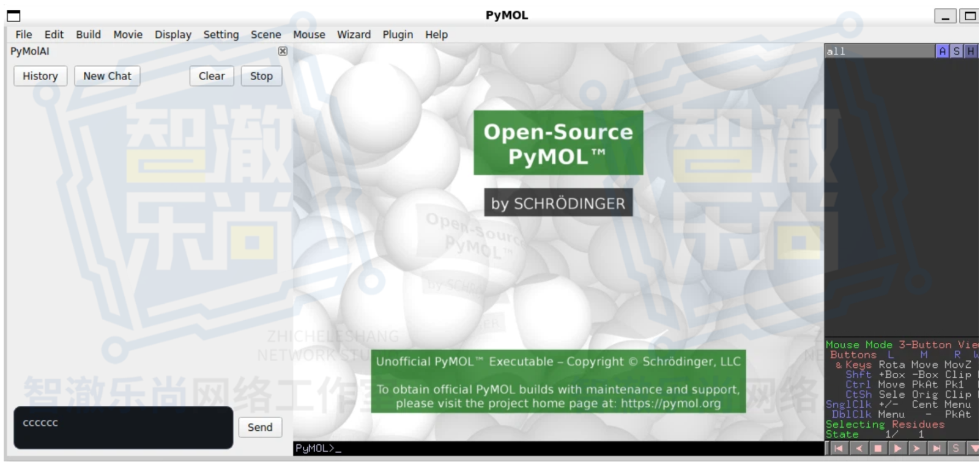Open the Help menu
980x462 pixels.
point(436,35)
